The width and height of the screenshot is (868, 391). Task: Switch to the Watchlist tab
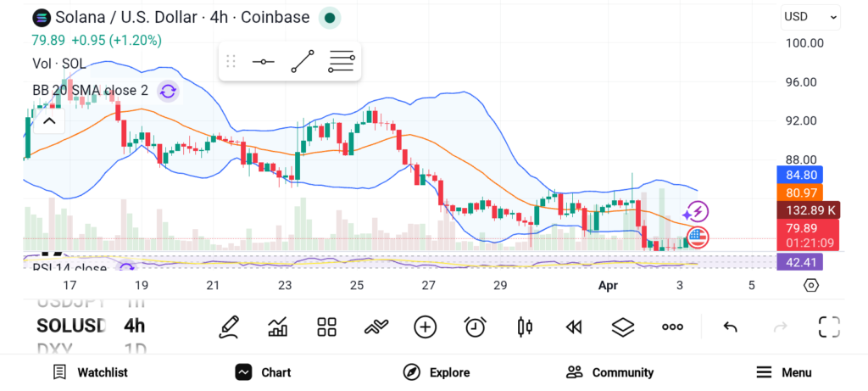click(x=90, y=372)
